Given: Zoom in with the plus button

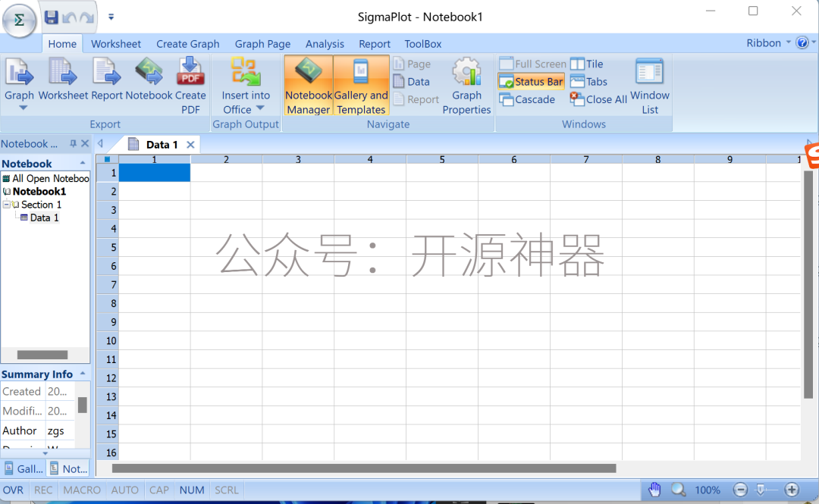Looking at the screenshot, I should tap(792, 490).
